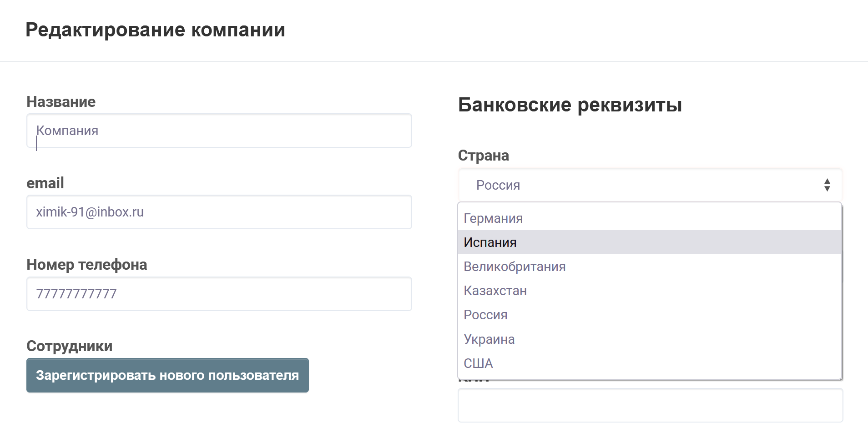Viewport: 868px width, 448px height.
Task: Select Казахстан in the country dropdown
Action: click(495, 291)
